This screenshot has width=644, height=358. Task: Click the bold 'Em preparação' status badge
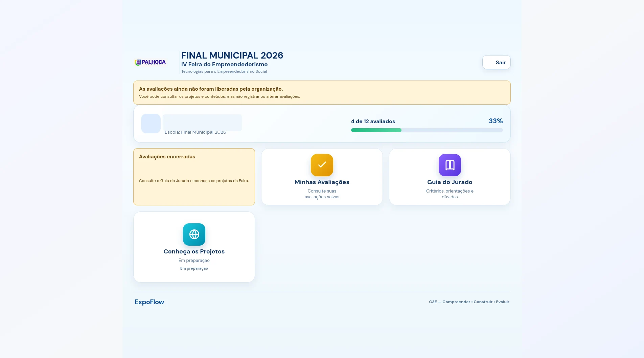coord(194,268)
